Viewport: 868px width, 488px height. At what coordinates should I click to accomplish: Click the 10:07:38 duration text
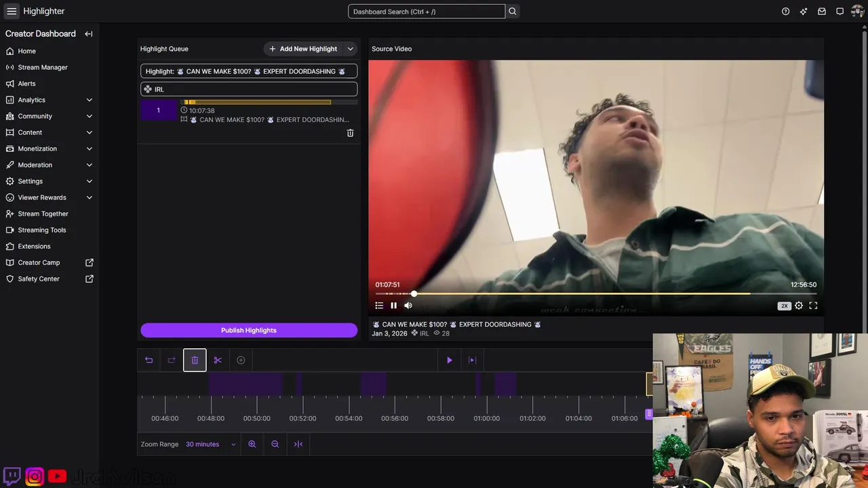point(202,110)
